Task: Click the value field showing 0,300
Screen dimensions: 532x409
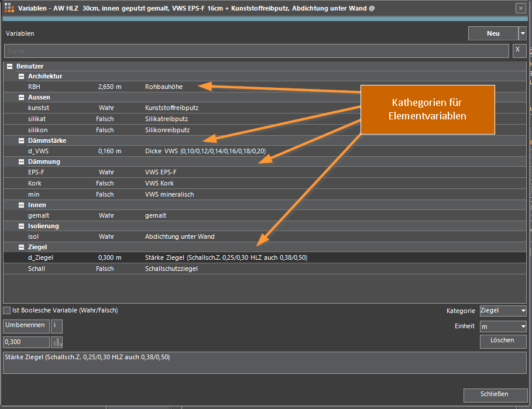Action: point(25,342)
